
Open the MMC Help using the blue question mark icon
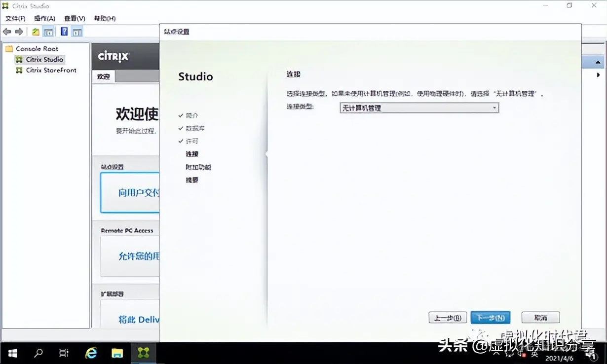click(64, 31)
